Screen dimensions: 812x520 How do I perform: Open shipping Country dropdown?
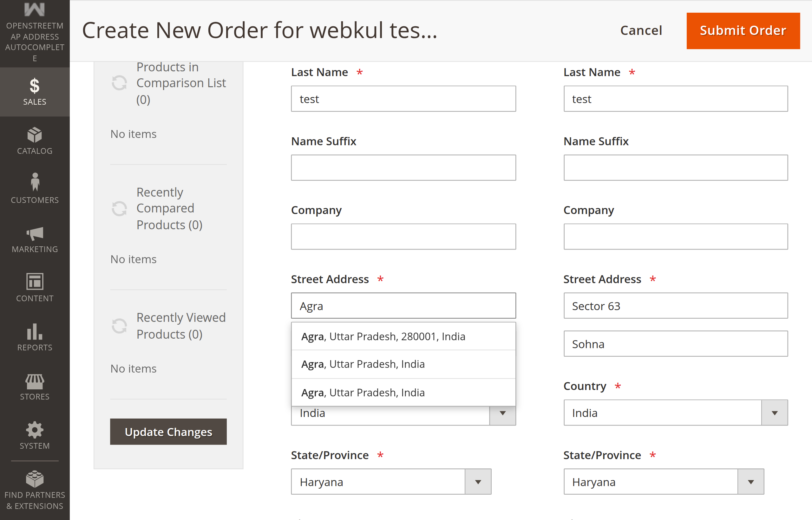[676, 413]
